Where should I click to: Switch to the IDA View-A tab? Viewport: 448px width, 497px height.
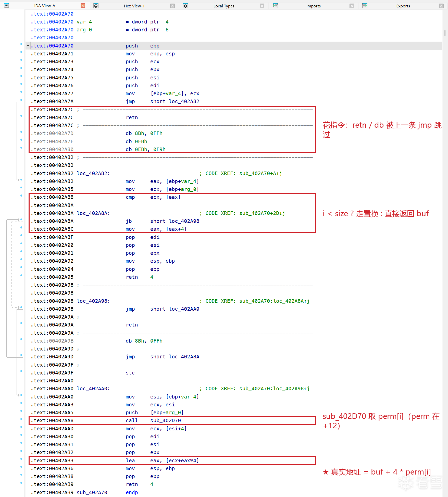coord(45,6)
